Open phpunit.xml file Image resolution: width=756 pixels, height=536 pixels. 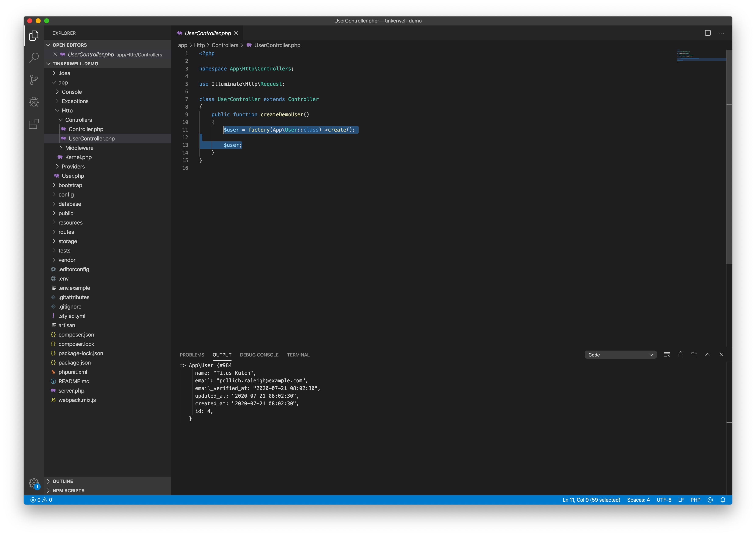coord(107,372)
